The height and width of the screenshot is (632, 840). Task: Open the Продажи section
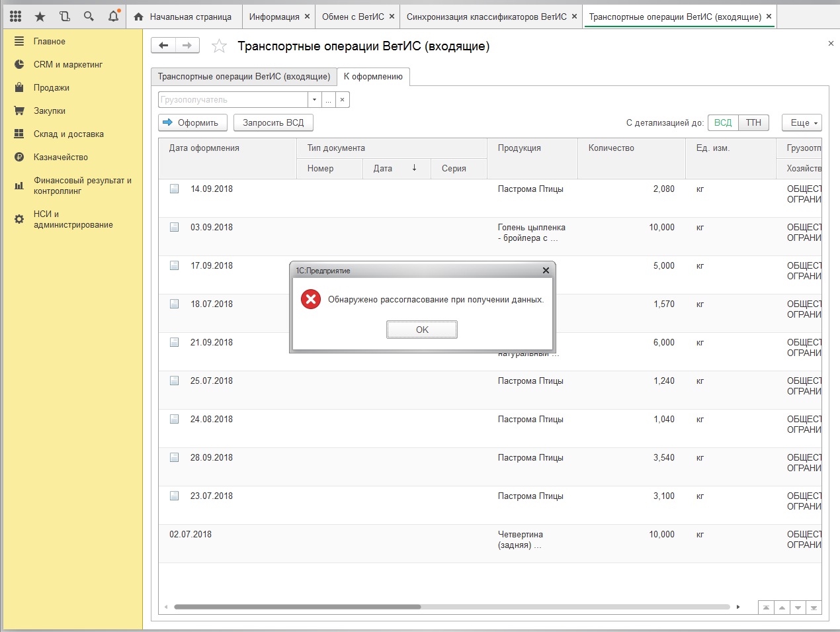coord(52,87)
